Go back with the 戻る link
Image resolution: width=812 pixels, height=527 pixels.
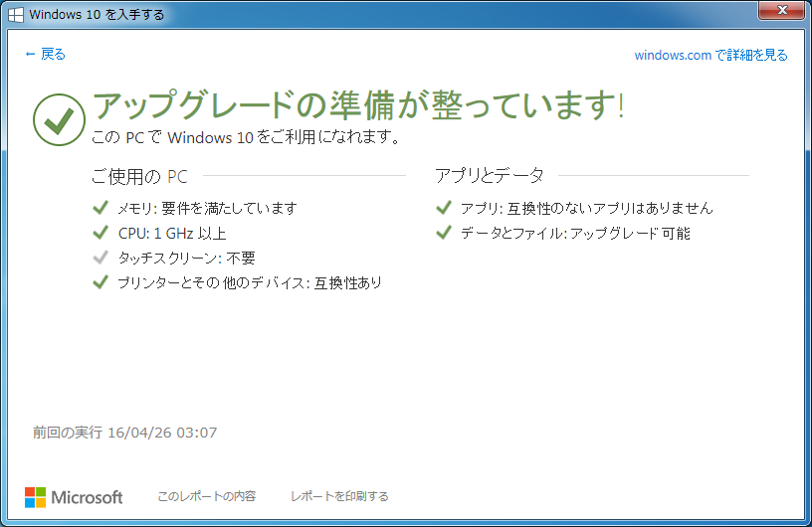[x=45, y=54]
